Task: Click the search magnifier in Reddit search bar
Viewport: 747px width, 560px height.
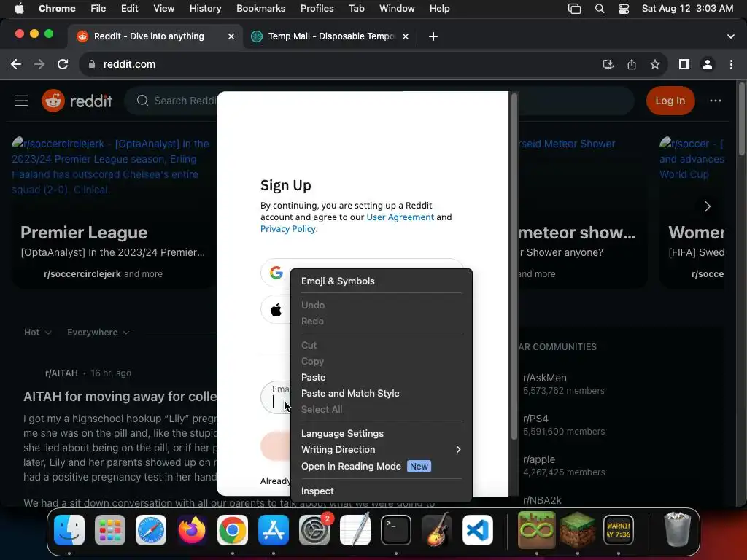Action: [142, 101]
